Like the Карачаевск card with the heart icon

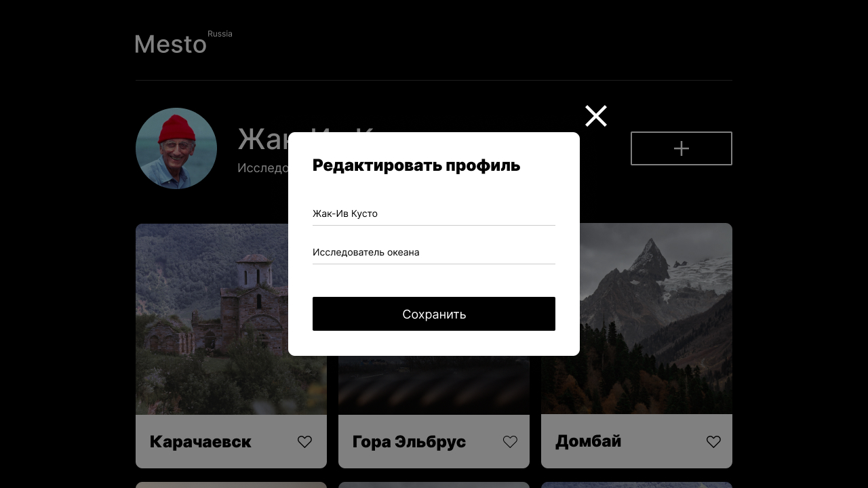point(304,441)
